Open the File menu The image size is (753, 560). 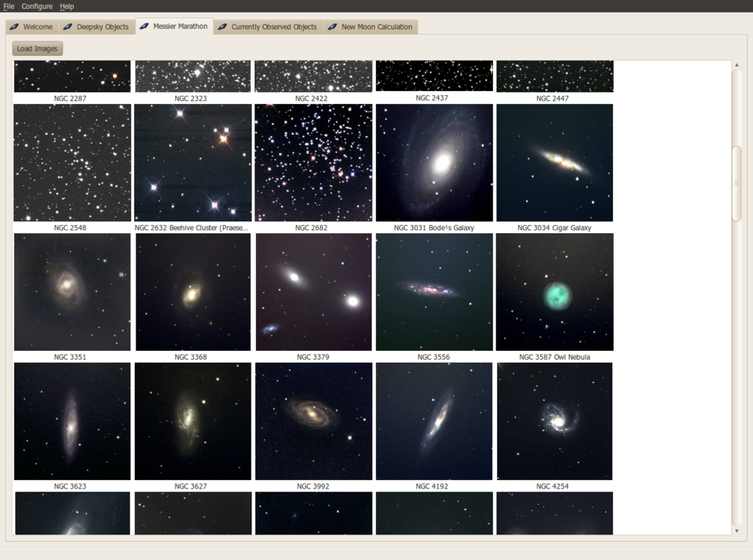tap(9, 6)
